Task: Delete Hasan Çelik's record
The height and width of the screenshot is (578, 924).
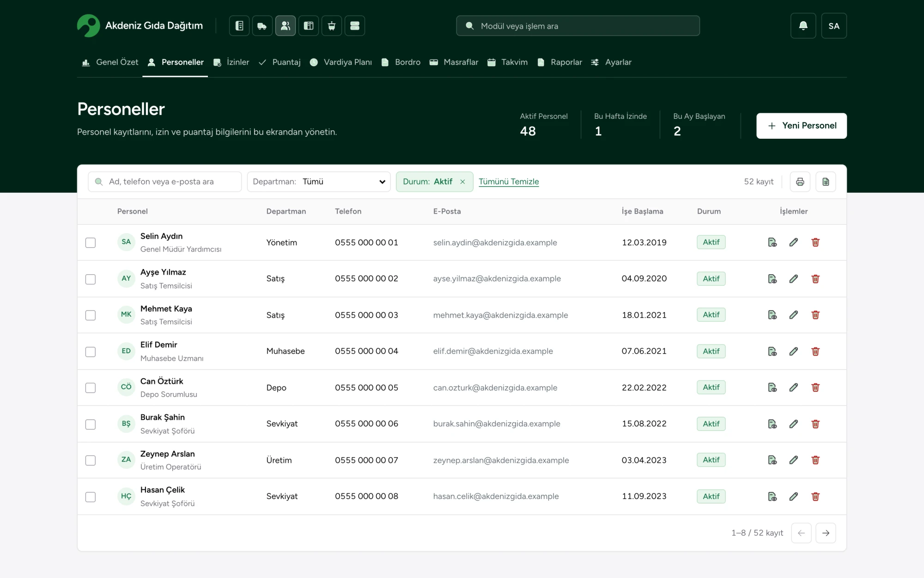Action: pos(815,497)
